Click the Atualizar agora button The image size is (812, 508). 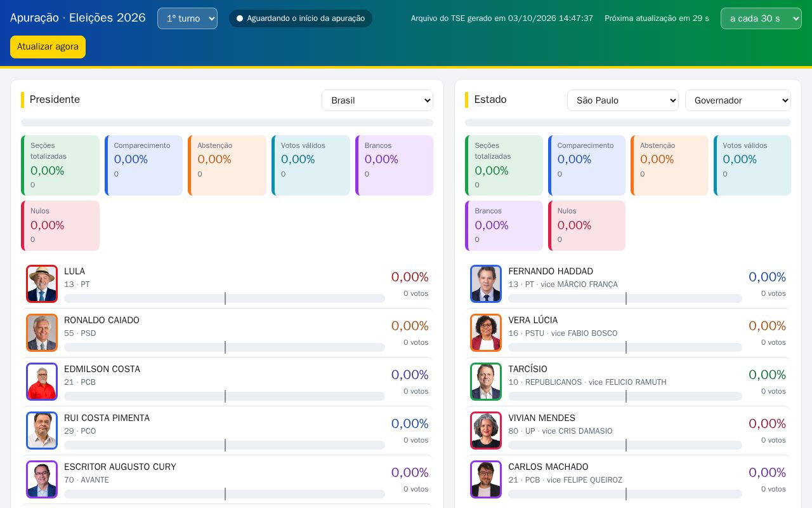point(48,47)
